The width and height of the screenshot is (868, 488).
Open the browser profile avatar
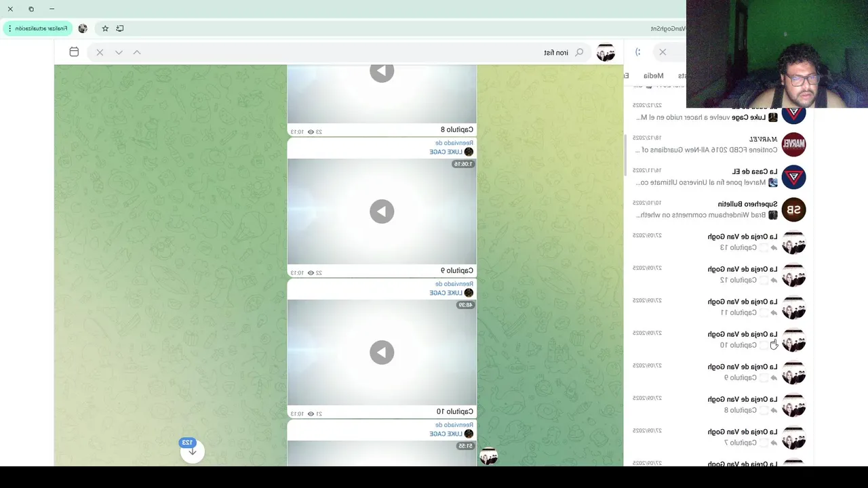(83, 28)
